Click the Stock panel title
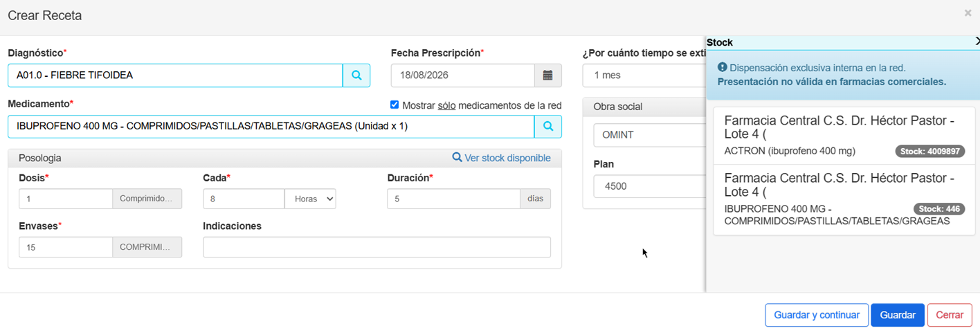980x335 pixels. pyautogui.click(x=720, y=42)
